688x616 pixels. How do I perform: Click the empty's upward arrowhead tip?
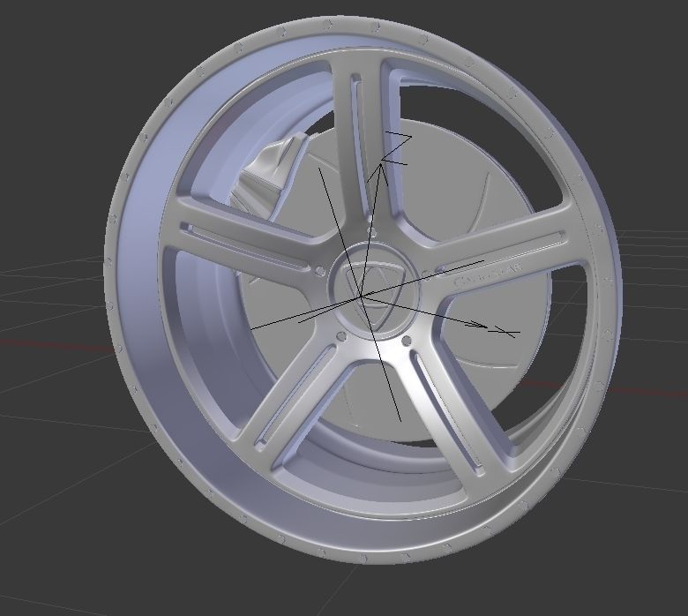coord(381,165)
